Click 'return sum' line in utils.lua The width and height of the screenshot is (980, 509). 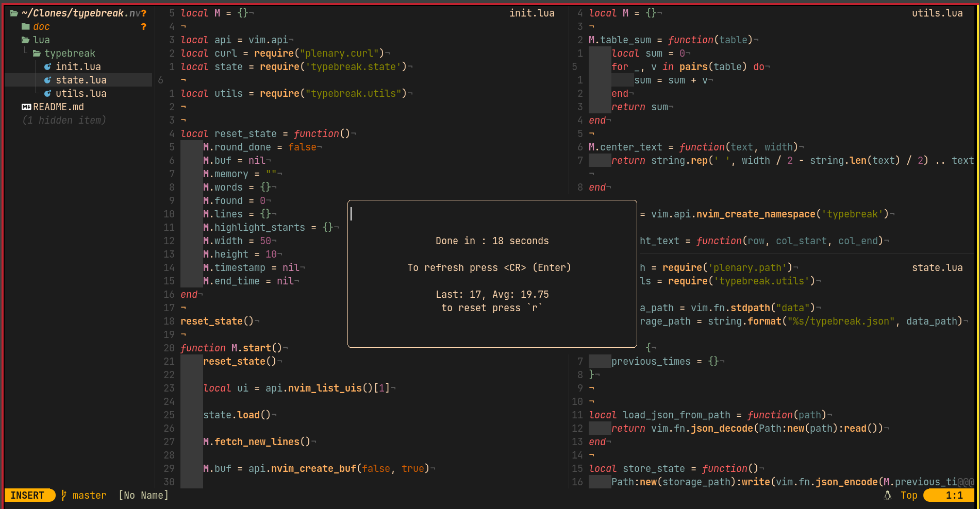pyautogui.click(x=639, y=107)
